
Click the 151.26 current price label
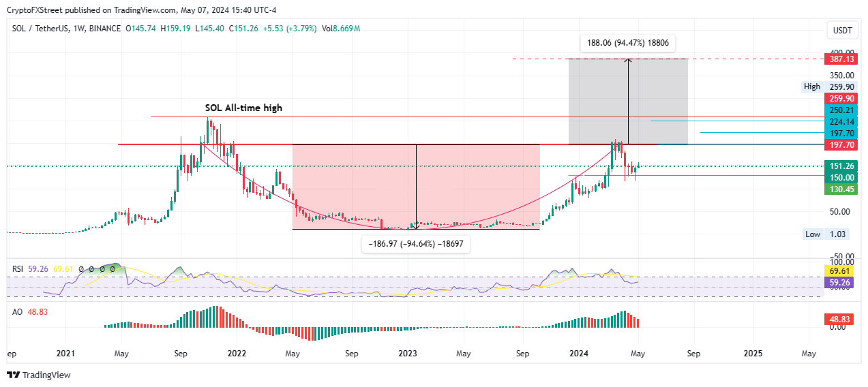click(x=839, y=166)
